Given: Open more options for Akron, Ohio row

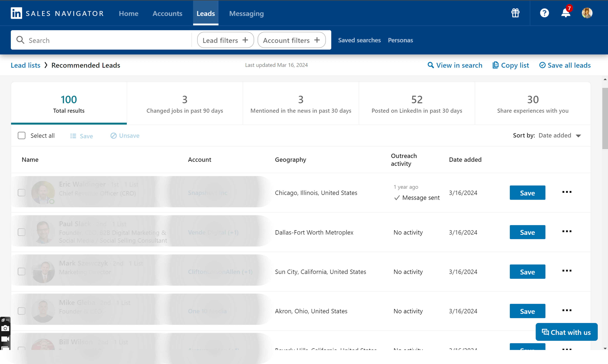Looking at the screenshot, I should [x=567, y=310].
